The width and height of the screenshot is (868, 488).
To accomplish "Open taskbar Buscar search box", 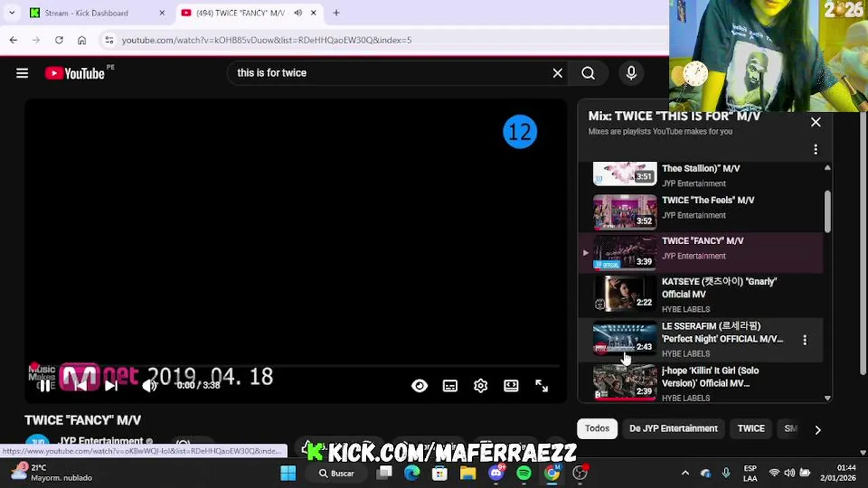I will (x=337, y=473).
